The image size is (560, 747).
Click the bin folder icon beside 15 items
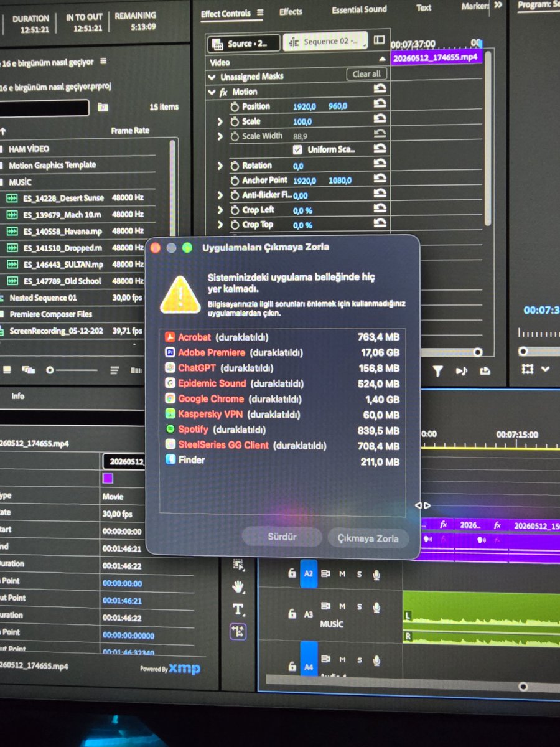point(103,107)
